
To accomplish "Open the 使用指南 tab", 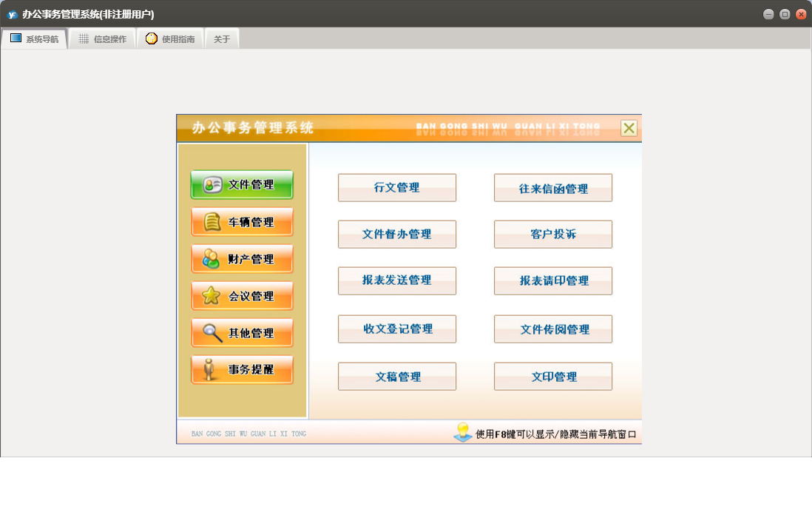I will pyautogui.click(x=170, y=39).
